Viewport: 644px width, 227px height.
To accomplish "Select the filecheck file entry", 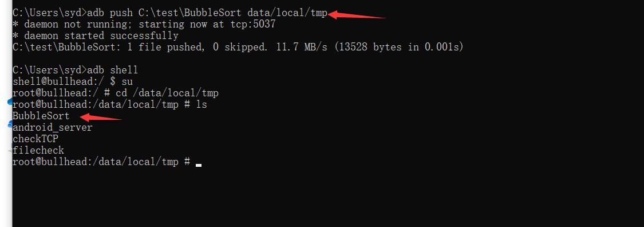I will pos(38,151).
